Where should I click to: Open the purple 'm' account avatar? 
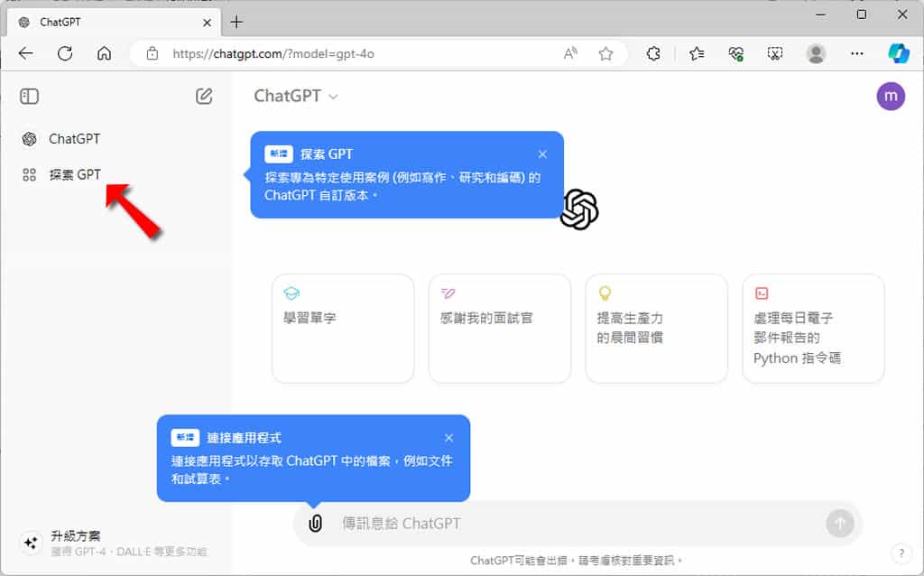coord(891,96)
